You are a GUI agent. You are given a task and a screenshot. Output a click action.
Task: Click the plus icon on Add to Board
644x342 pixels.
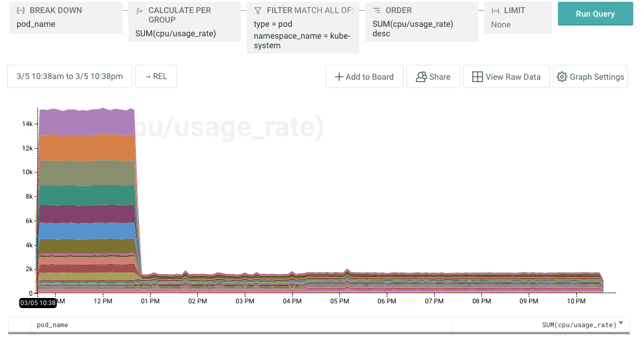coord(339,77)
